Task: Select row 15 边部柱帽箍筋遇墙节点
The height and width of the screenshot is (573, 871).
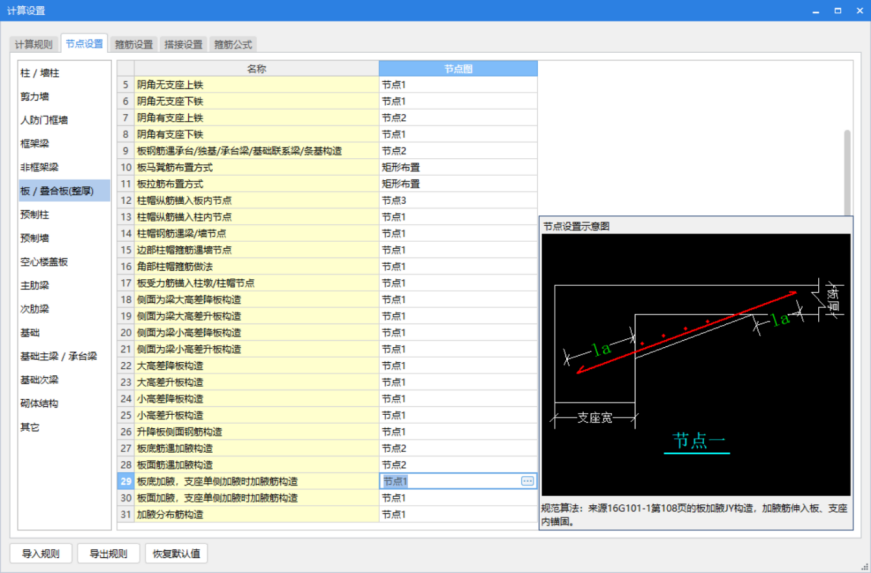Action: click(257, 250)
